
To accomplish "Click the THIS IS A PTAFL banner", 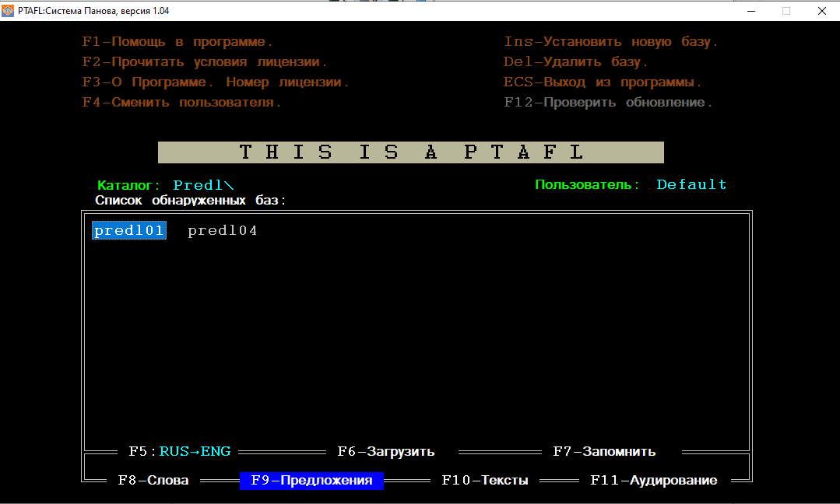I will (411, 152).
